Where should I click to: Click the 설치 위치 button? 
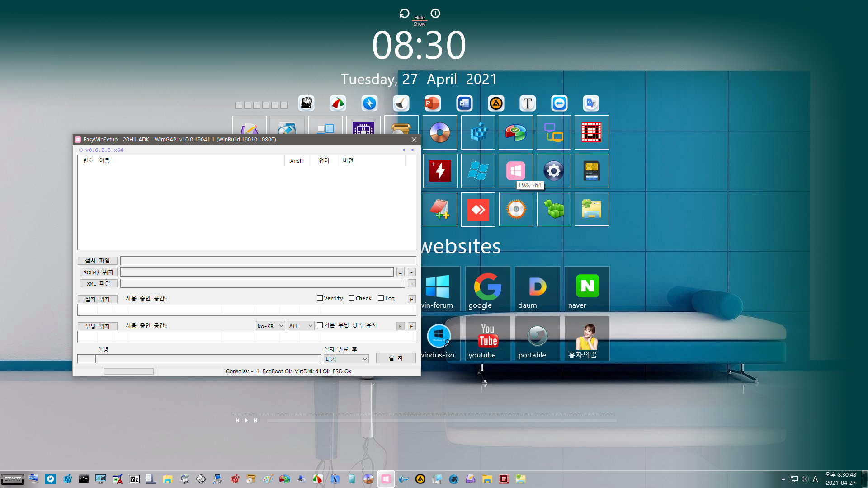coord(98,299)
